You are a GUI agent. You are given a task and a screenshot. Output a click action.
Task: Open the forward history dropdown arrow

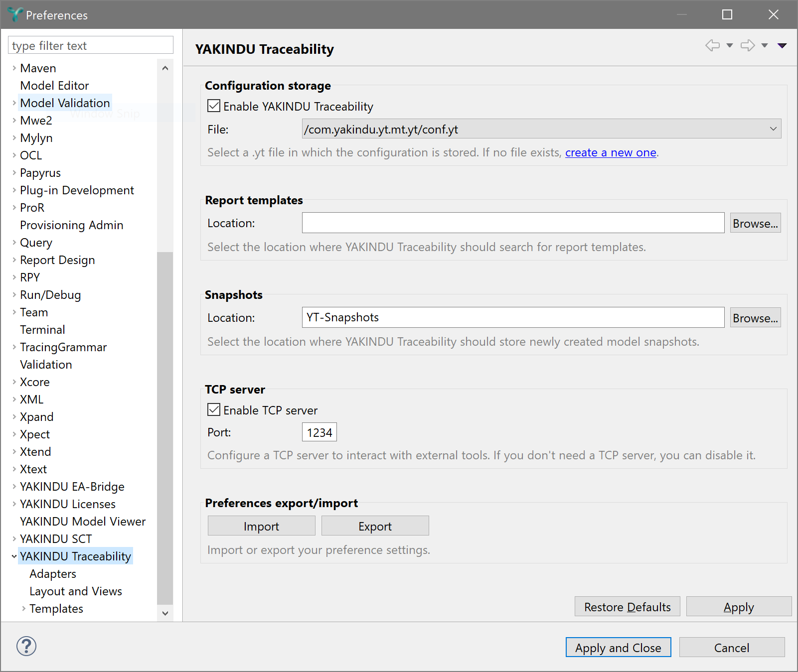[x=765, y=45]
